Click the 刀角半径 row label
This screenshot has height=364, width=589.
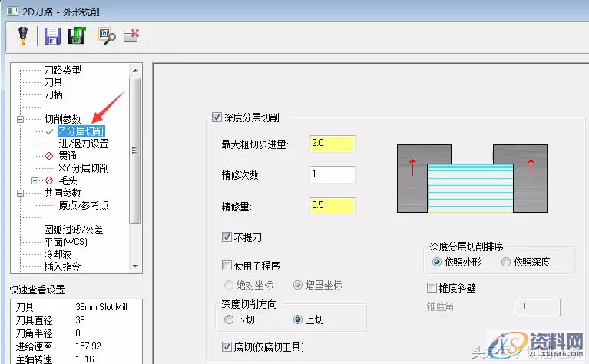35,333
